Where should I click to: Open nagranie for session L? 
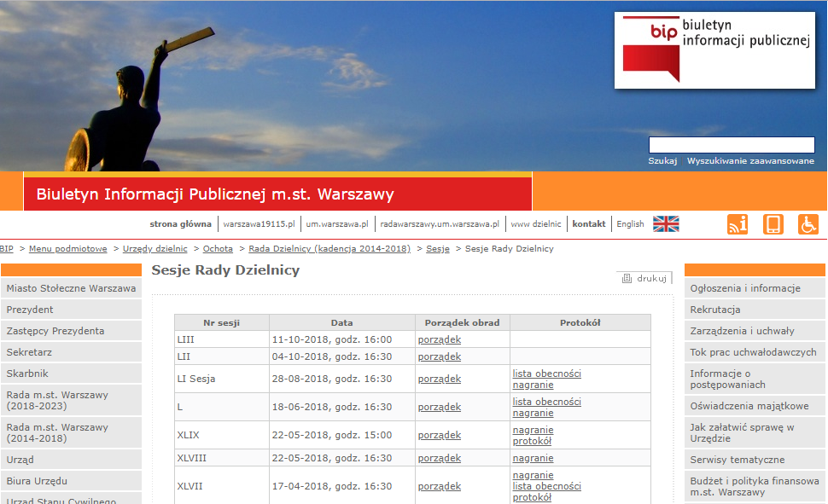[533, 413]
